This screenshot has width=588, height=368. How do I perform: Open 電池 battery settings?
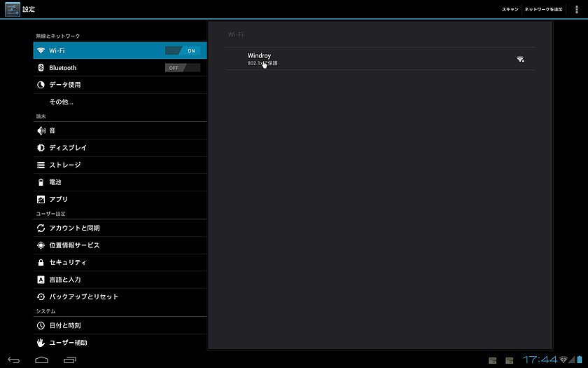coord(120,182)
